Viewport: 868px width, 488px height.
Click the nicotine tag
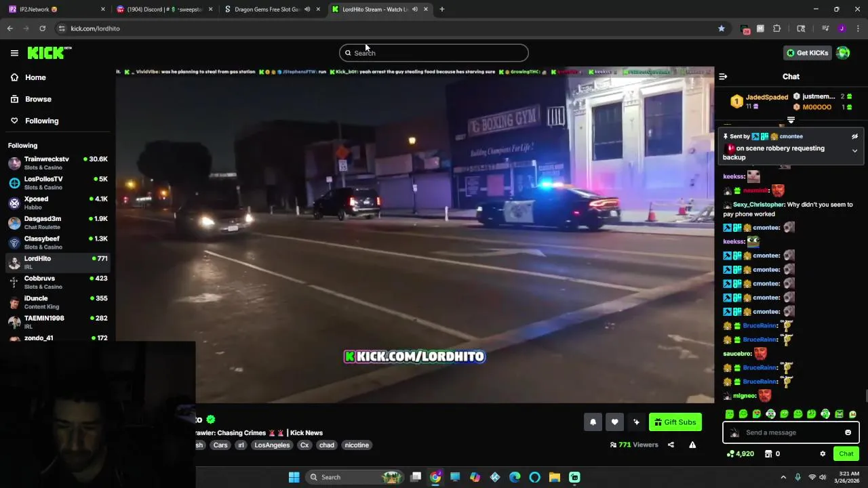357,445
